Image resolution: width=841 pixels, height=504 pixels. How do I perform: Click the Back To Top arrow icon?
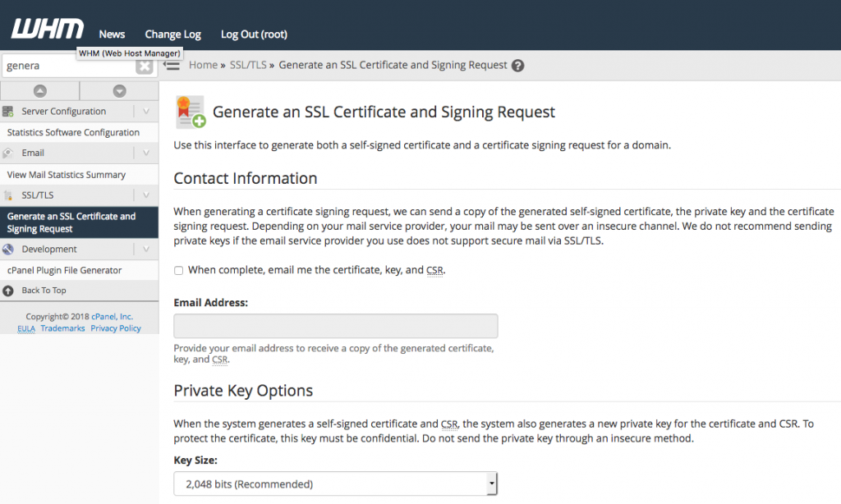(x=8, y=291)
